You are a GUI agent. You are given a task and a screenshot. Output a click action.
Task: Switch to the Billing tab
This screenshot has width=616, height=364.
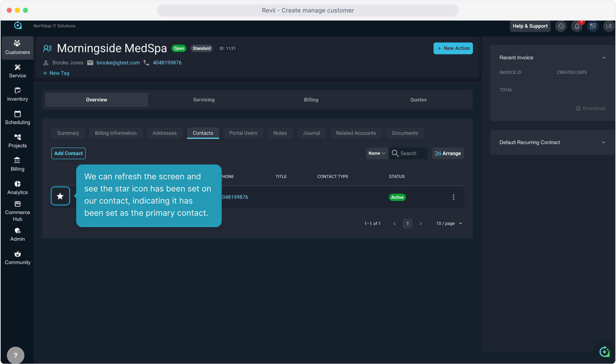pyautogui.click(x=311, y=100)
